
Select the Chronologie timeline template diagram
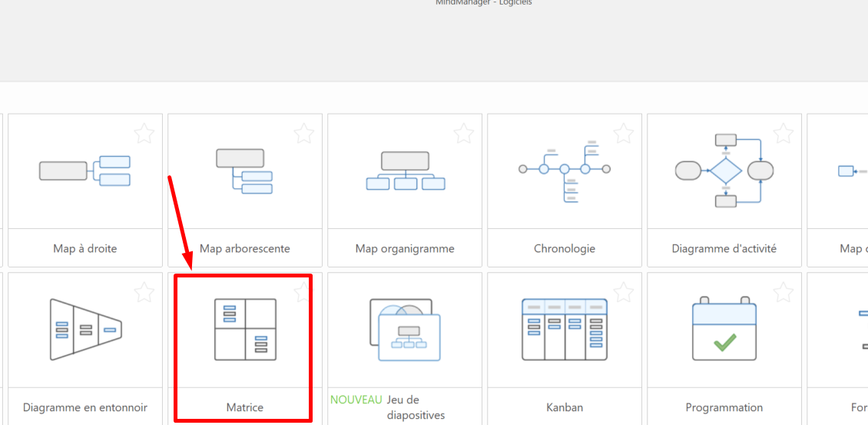tap(565, 170)
